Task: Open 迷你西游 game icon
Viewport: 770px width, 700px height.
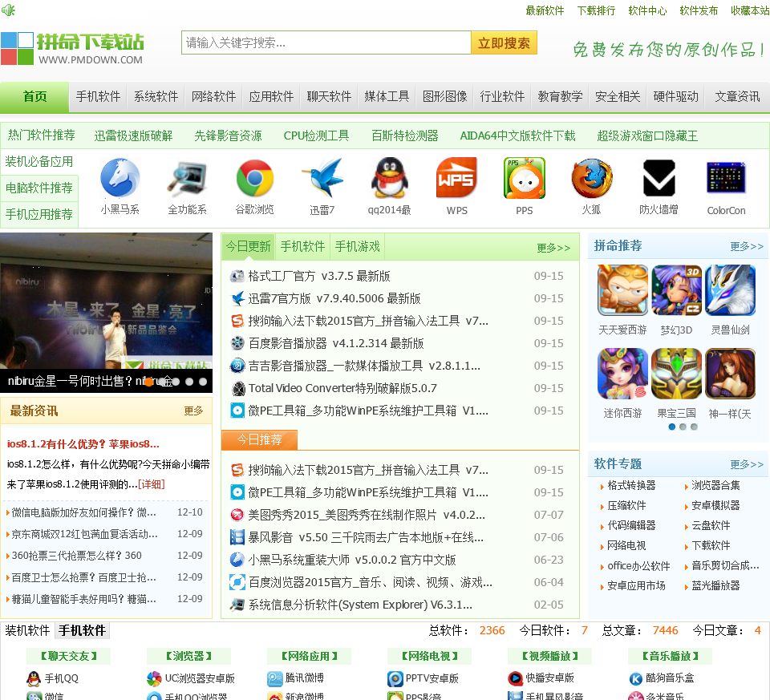Action: (x=622, y=374)
